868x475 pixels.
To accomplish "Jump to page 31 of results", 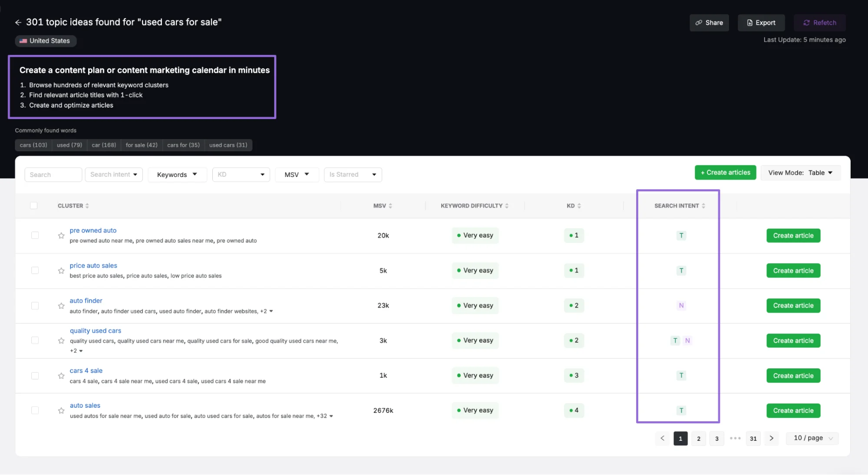I will click(753, 439).
